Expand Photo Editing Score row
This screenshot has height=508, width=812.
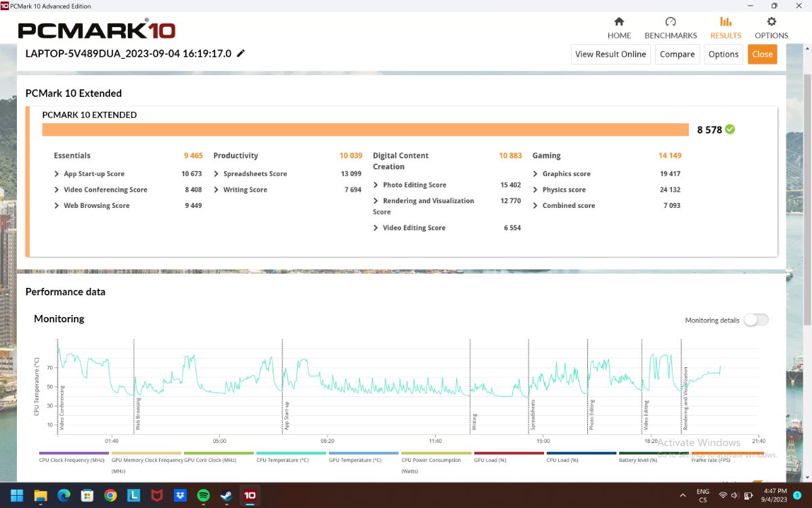(376, 185)
